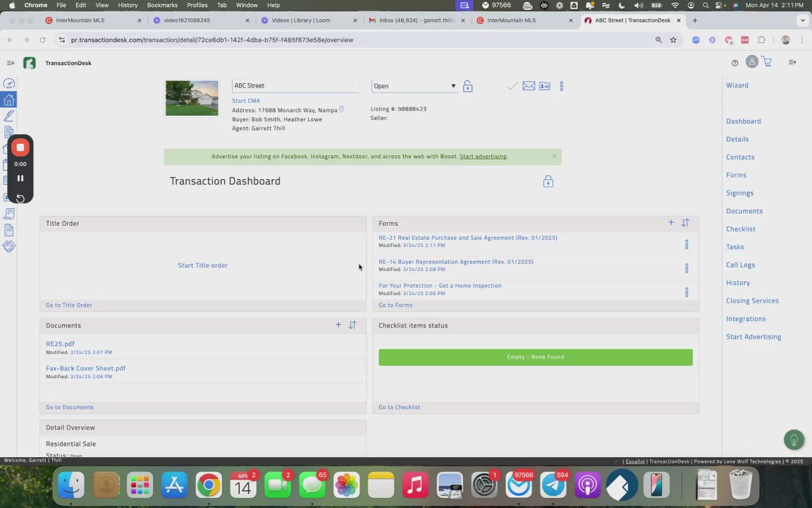
Task: Select the home icon in left sidebar
Action: pos(8,99)
